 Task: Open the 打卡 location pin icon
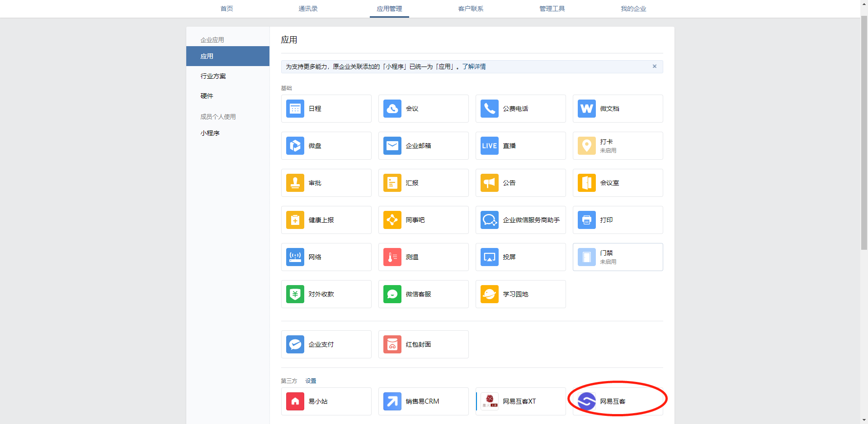586,146
